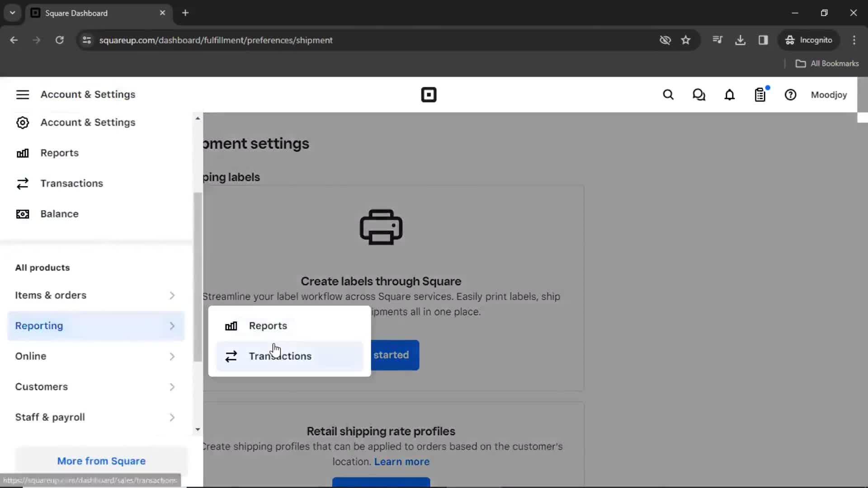The height and width of the screenshot is (488, 868).
Task: Expand the Customers submenu chevron
Action: 172,387
